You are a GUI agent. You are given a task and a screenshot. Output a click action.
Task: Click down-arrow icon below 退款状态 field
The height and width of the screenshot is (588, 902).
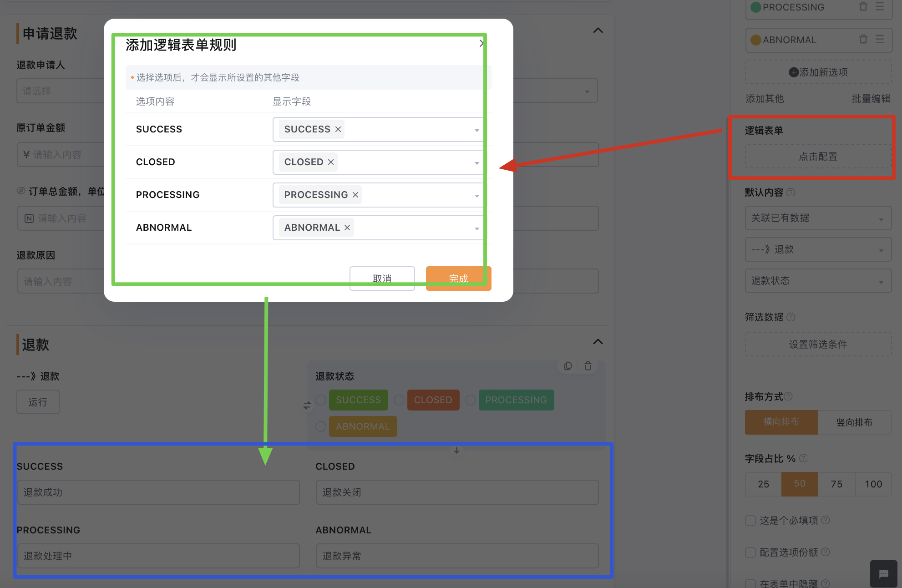pos(456,451)
